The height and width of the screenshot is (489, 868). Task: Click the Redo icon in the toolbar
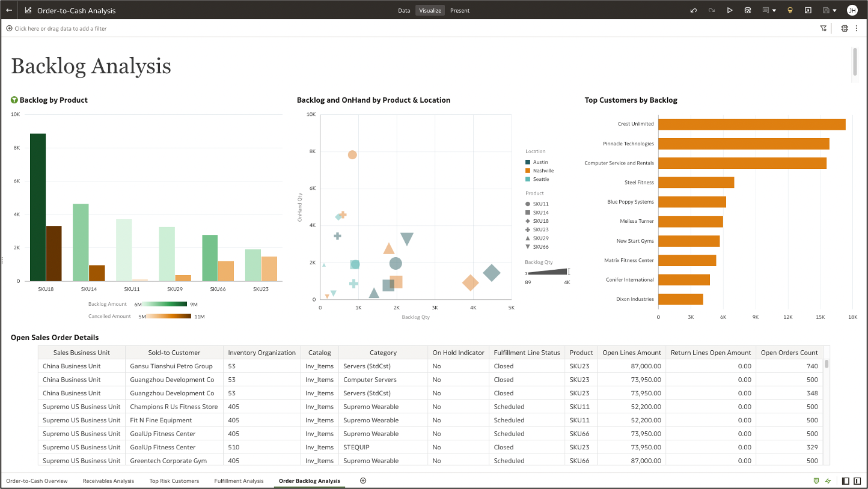(x=711, y=10)
